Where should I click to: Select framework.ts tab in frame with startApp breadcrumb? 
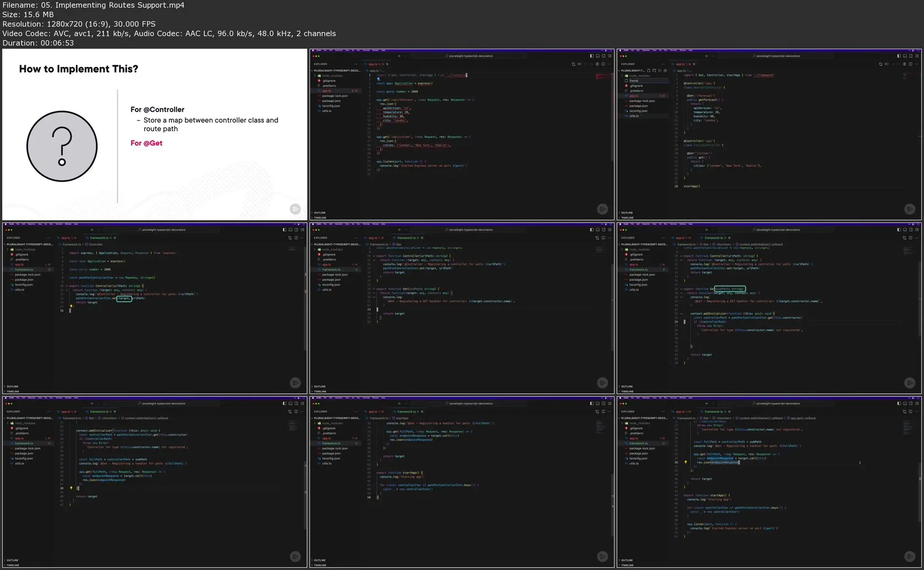click(407, 412)
